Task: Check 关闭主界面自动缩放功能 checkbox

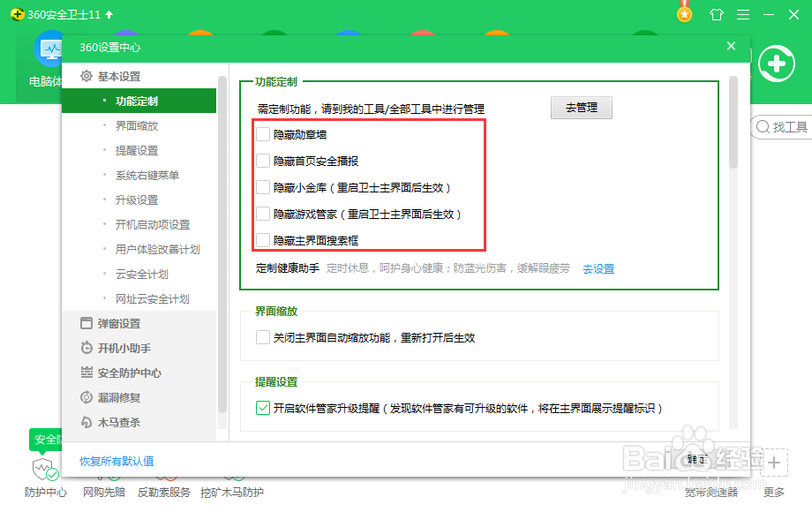Action: 263,337
